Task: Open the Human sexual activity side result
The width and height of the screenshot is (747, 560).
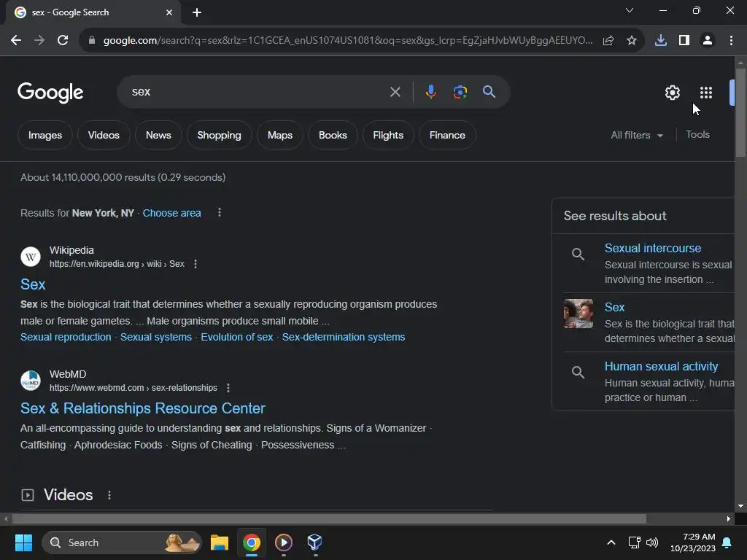Action: [x=661, y=366]
